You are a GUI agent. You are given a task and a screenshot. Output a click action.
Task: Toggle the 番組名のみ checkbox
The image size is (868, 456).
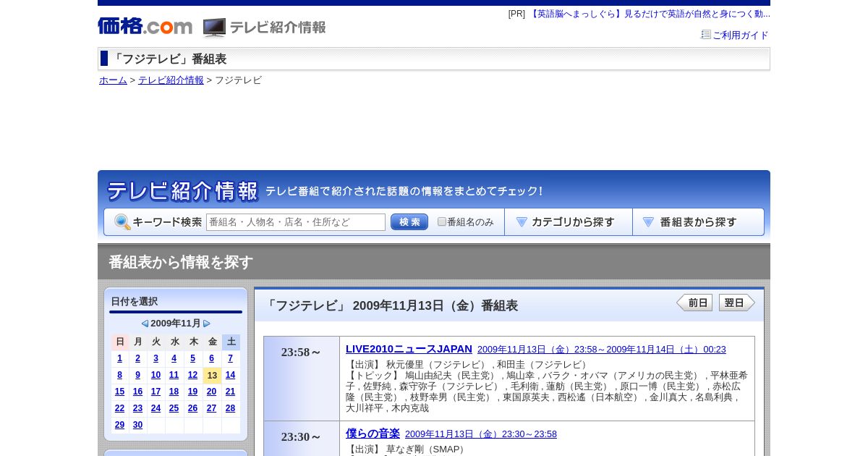(442, 221)
